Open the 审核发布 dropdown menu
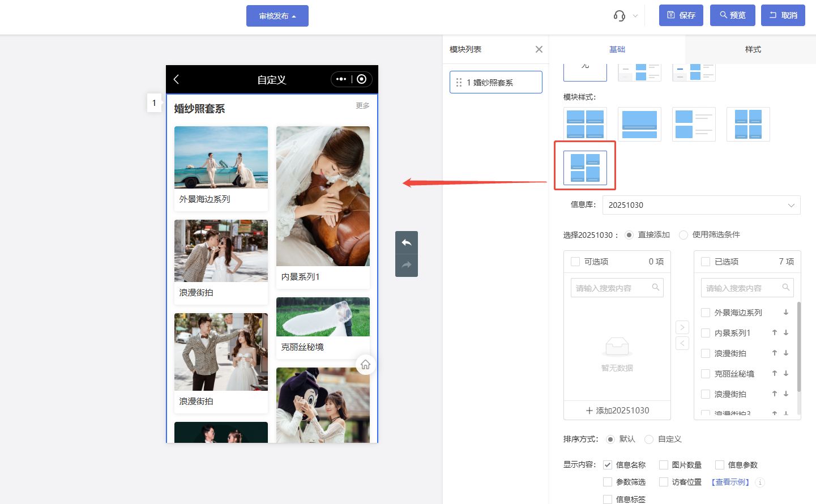This screenshot has width=816, height=504. [277, 16]
